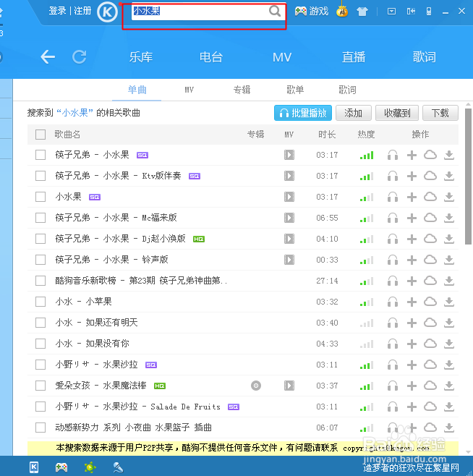
Task: Switch to the 专辑 results tab
Action: 242,90
